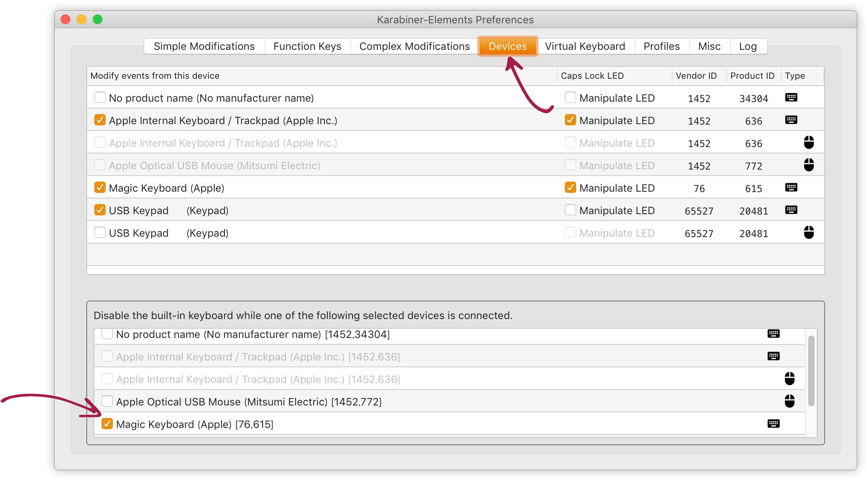Enable modifying events for No product name device
The width and height of the screenshot is (868, 481).
[x=100, y=98]
